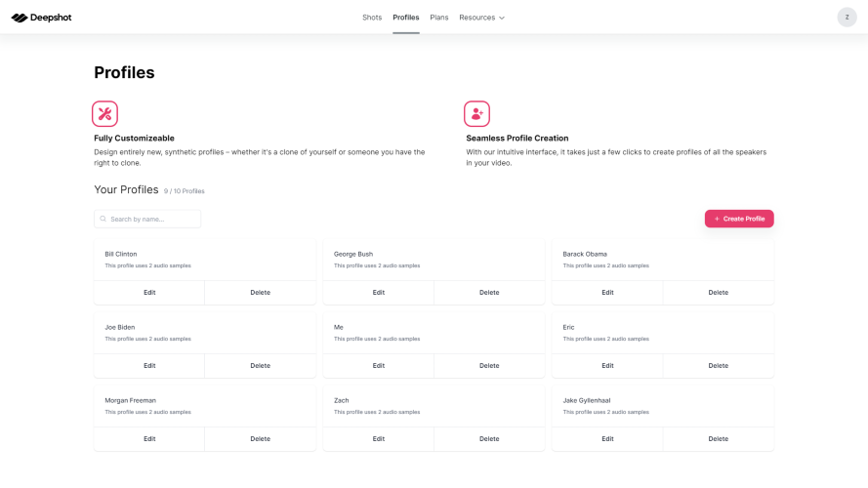Screen dimensions: 868x488
Task: Edit the Morgan Freeman profile
Action: click(x=149, y=439)
